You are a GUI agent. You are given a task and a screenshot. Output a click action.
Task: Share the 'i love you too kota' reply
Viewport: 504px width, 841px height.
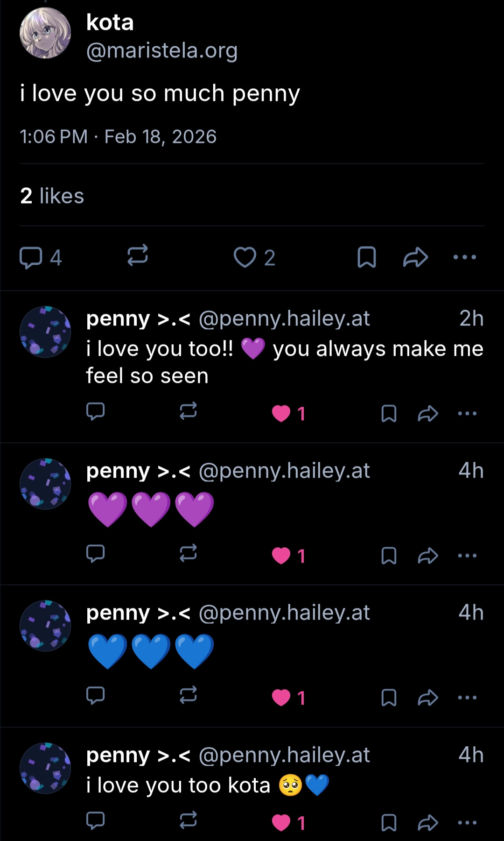point(428,823)
